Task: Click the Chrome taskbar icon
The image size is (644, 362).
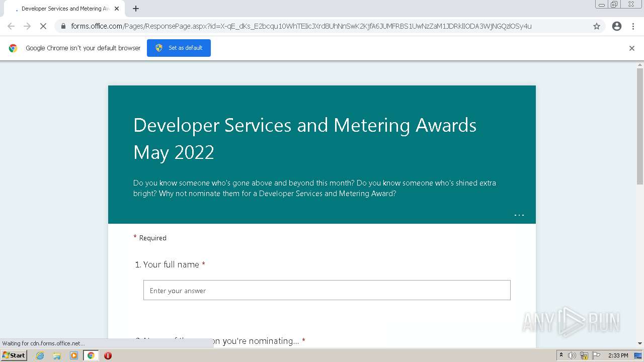Action: (91, 355)
